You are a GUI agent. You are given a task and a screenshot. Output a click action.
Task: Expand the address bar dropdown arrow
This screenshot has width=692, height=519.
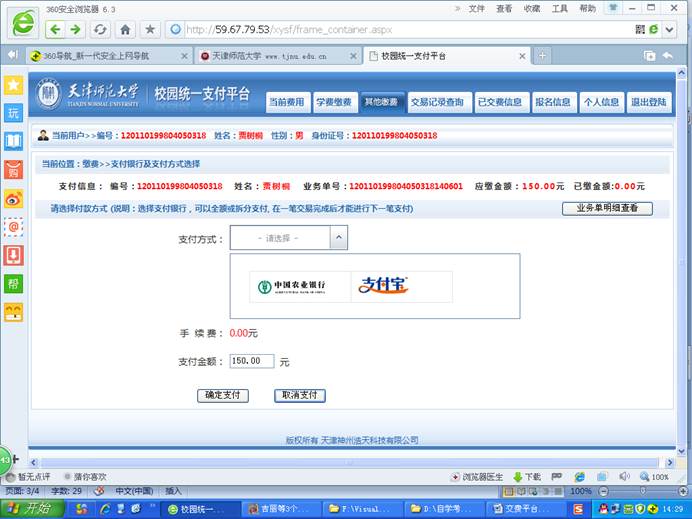coord(669,30)
